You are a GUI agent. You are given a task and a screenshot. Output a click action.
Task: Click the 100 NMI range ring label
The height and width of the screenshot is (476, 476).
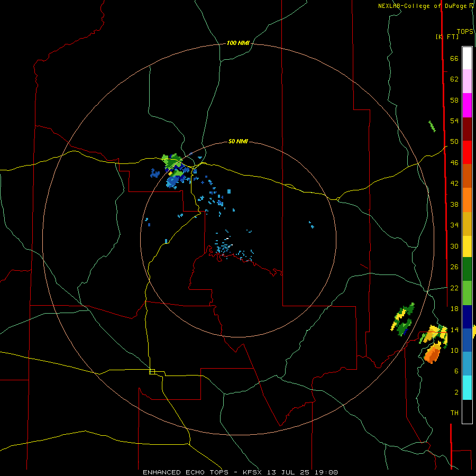[238, 43]
